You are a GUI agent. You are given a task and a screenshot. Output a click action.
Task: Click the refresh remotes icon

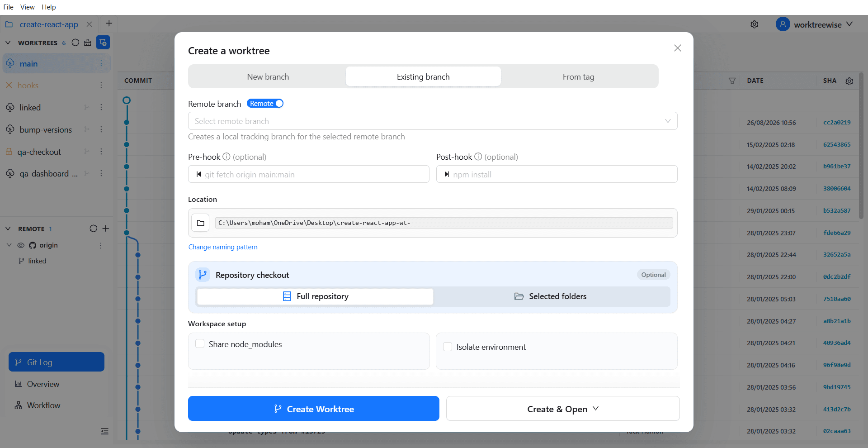(94, 229)
